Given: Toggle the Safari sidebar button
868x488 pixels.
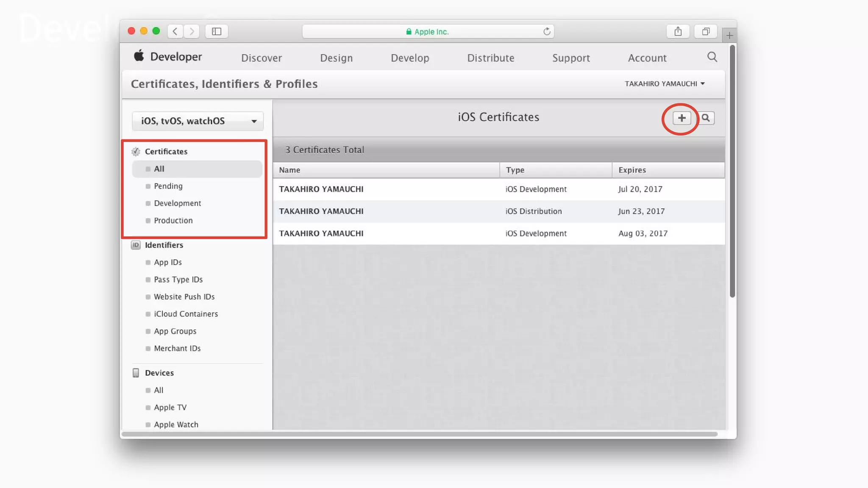Looking at the screenshot, I should tap(217, 31).
